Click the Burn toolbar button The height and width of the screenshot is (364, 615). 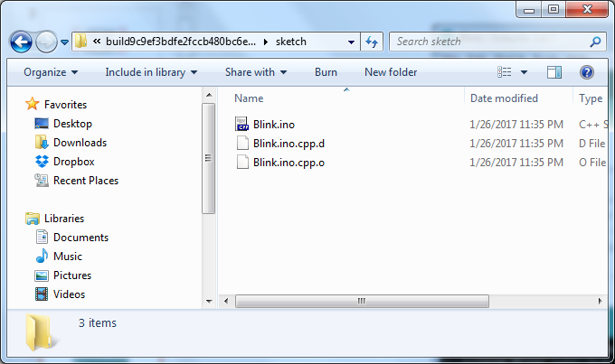tap(326, 72)
